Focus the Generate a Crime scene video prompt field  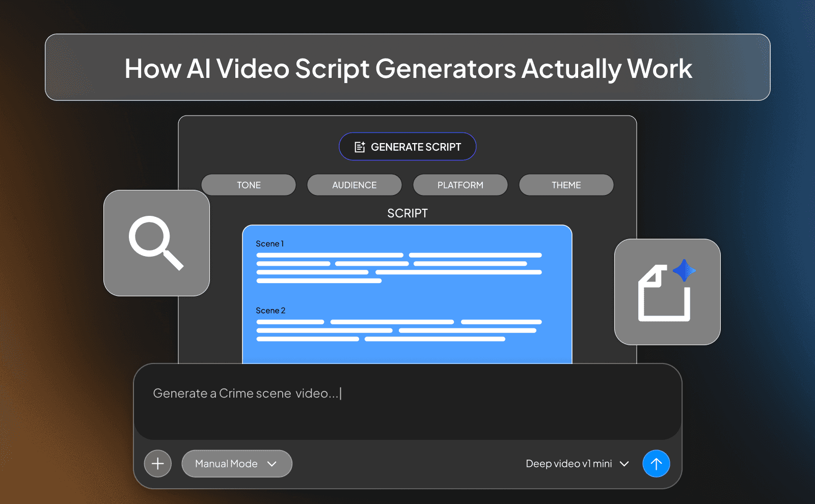[407, 402]
